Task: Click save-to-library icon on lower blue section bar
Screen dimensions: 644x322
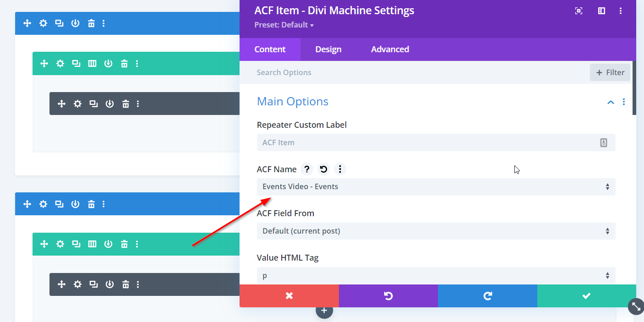Action: 75,204
